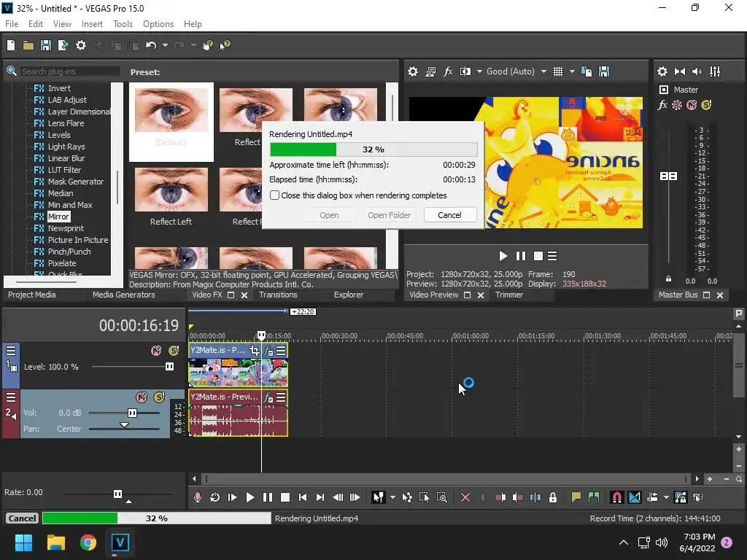Click Cancel in bottom status bar

point(22,518)
